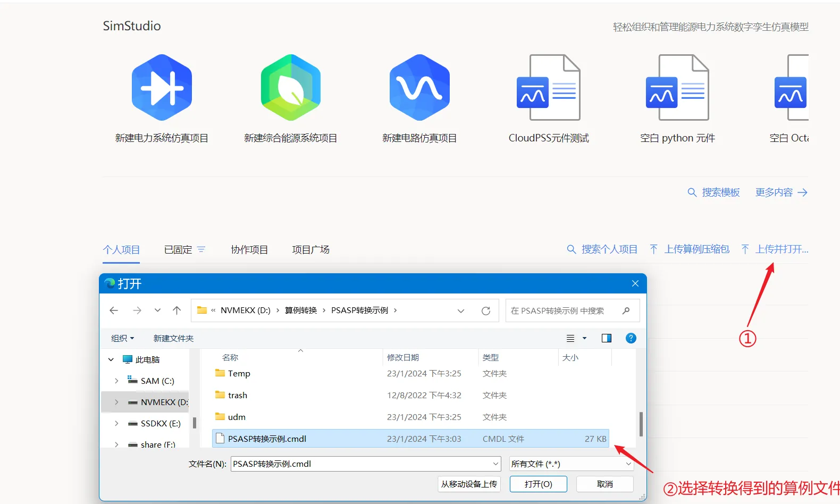Screen dimensions: 840x504
Task: Open recent locations dropdown arrow
Action: point(157,310)
